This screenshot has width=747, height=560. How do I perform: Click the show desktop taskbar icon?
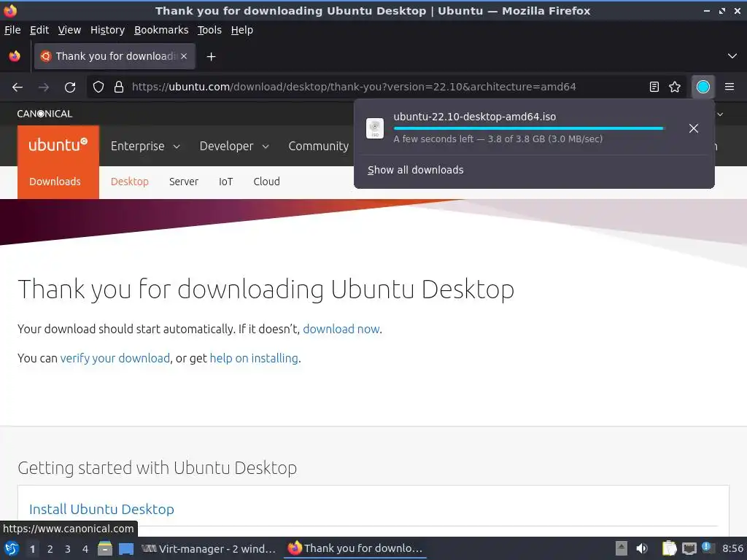[x=126, y=549]
